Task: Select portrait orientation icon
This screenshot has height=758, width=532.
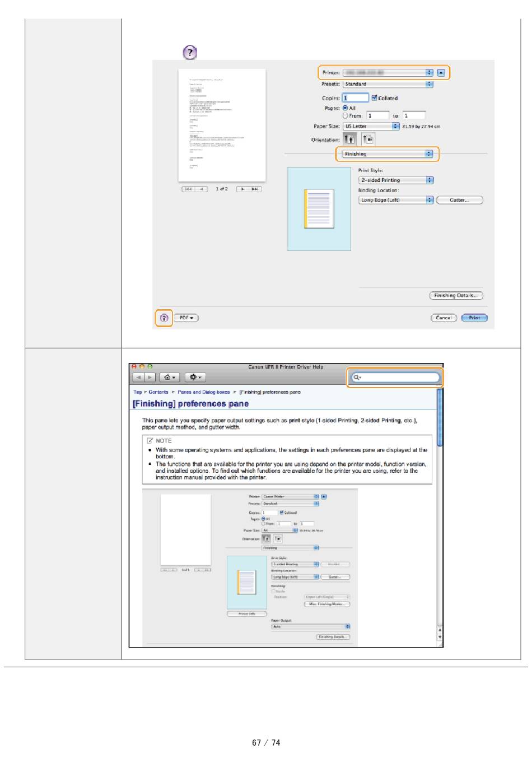Action: click(349, 139)
